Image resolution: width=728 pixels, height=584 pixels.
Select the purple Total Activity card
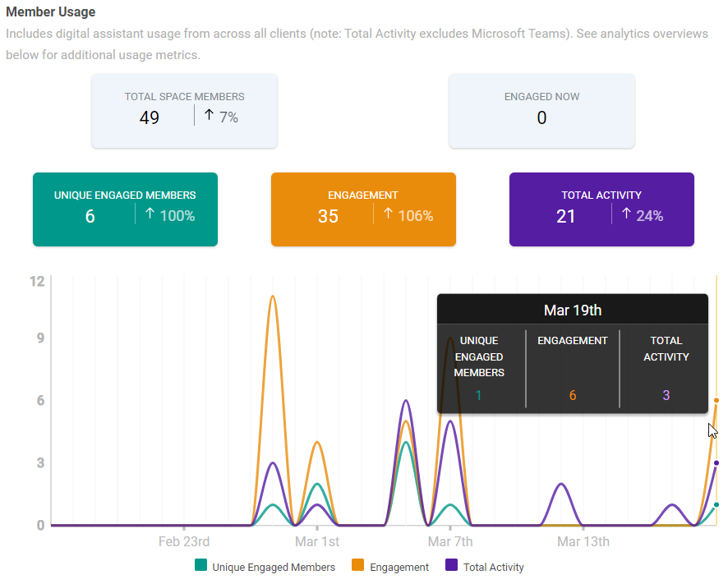tap(601, 209)
